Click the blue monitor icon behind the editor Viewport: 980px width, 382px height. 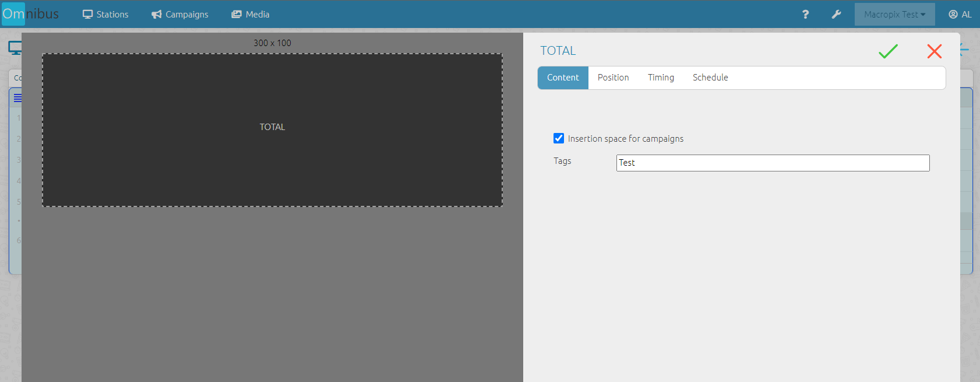(x=14, y=48)
